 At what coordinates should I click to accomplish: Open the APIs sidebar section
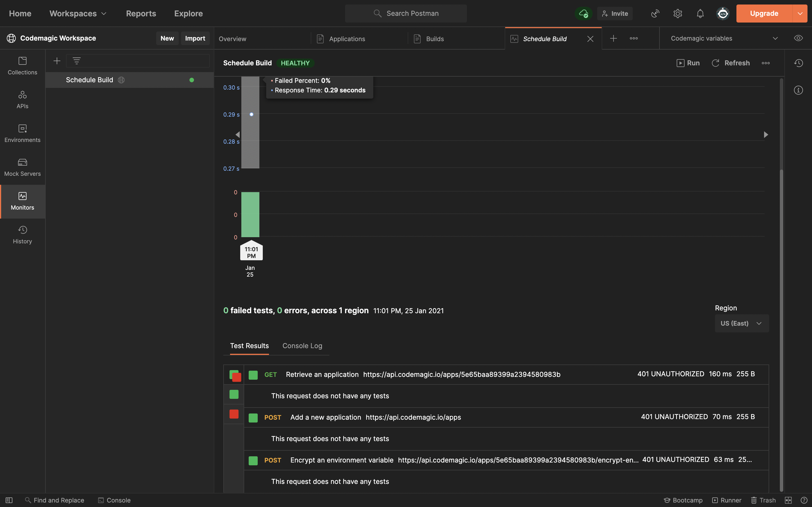[x=23, y=100]
